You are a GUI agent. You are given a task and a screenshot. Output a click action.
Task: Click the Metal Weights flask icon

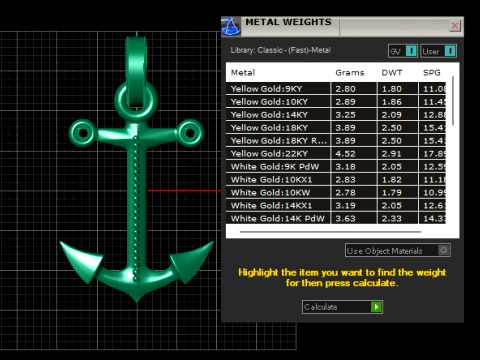click(x=231, y=26)
